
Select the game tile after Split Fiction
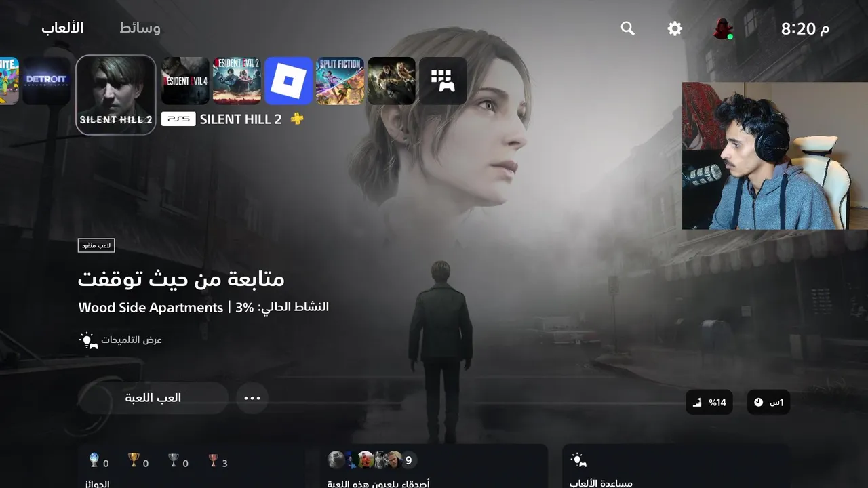pyautogui.click(x=391, y=81)
